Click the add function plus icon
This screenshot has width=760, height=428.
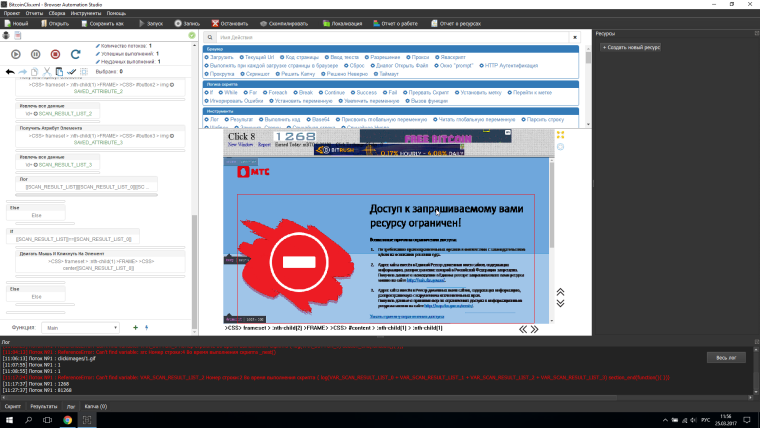pyautogui.click(x=135, y=327)
